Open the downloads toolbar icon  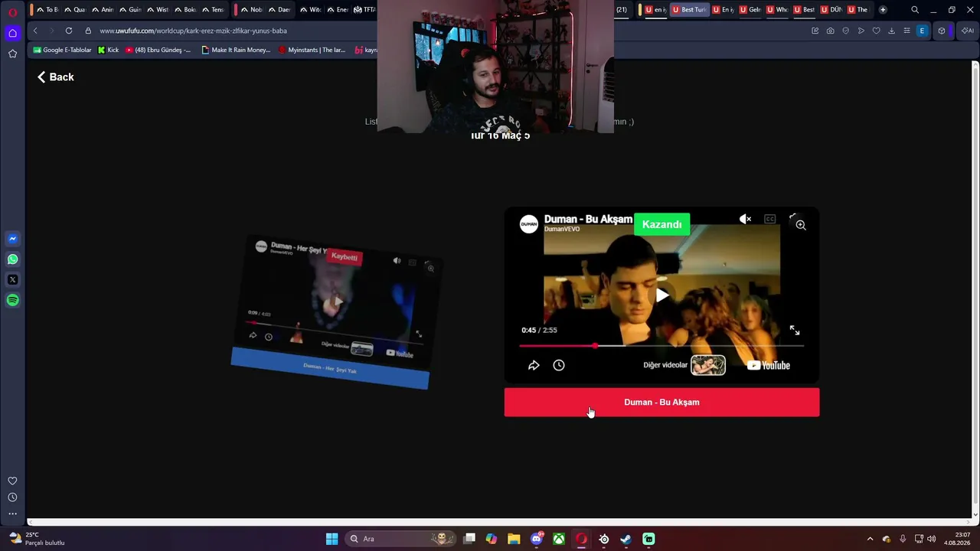tap(892, 31)
